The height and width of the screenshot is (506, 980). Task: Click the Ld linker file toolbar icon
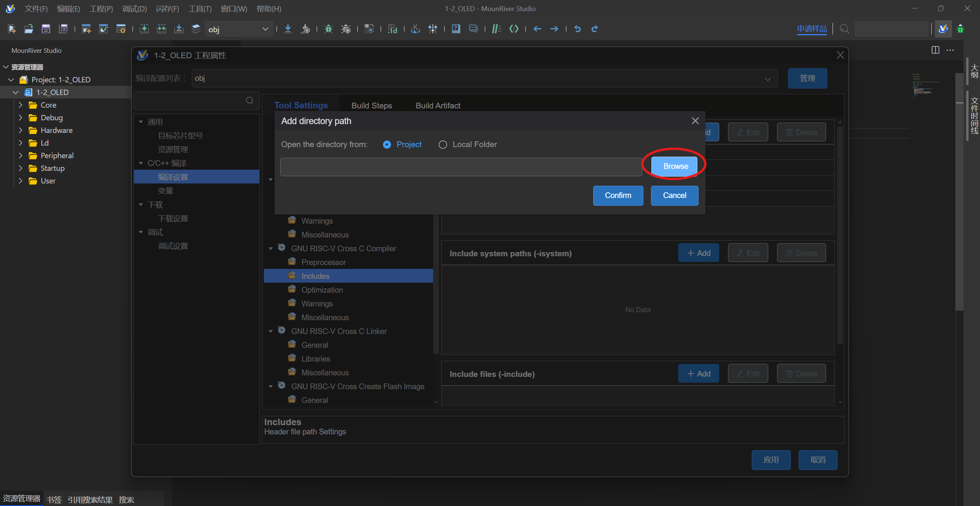point(393,29)
